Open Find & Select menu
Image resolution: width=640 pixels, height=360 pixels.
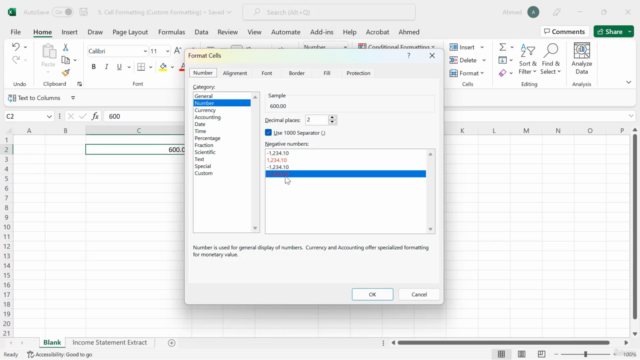(x=551, y=60)
